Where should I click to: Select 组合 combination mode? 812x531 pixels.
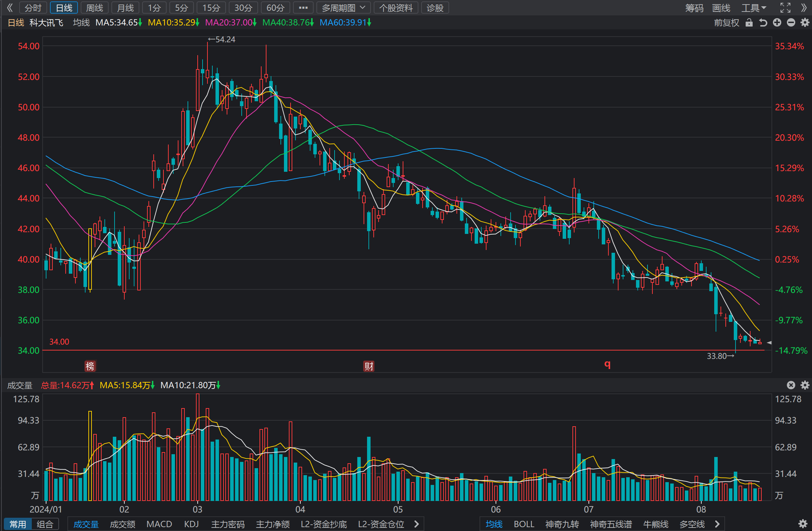[x=45, y=524]
